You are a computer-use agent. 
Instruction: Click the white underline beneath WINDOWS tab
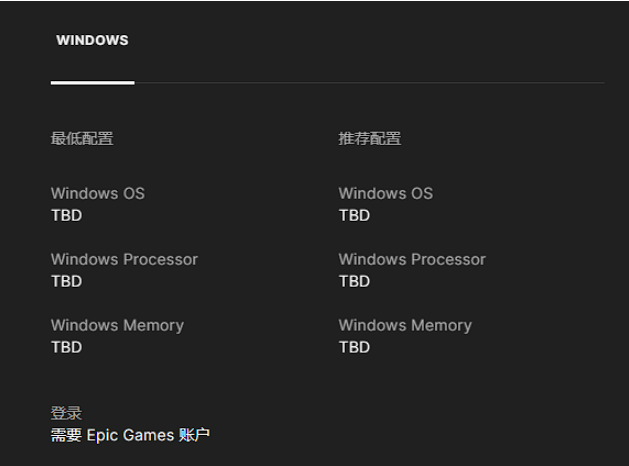pyautogui.click(x=92, y=82)
